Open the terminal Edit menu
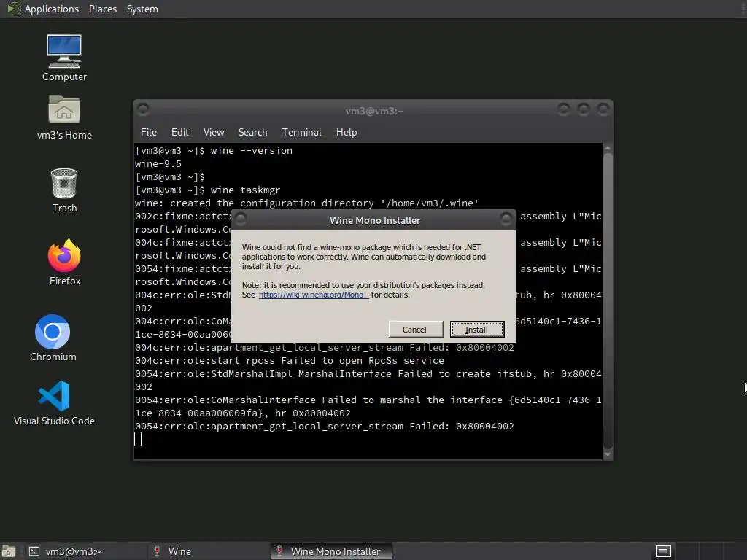Viewport: 747px width, 560px height. pyautogui.click(x=179, y=132)
